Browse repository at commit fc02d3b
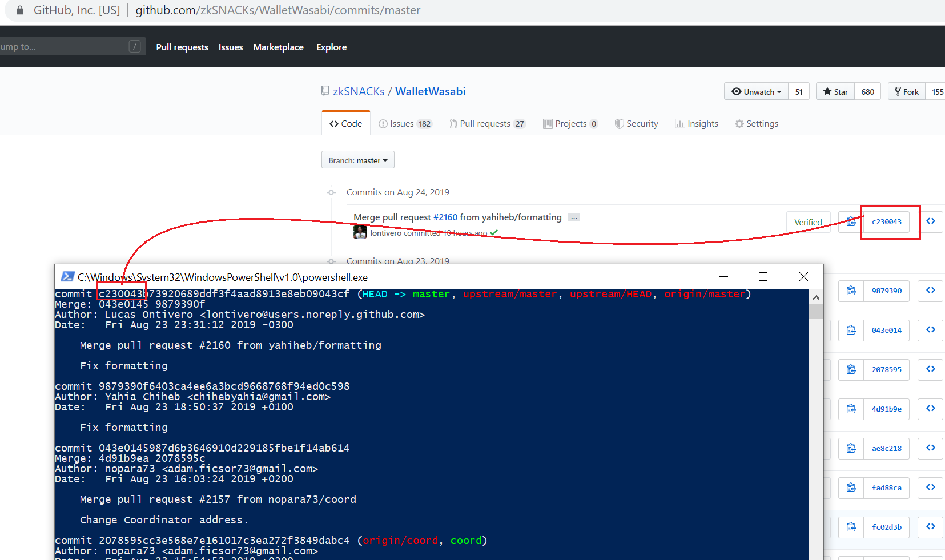Screen dimensions: 945x560 pos(931,527)
